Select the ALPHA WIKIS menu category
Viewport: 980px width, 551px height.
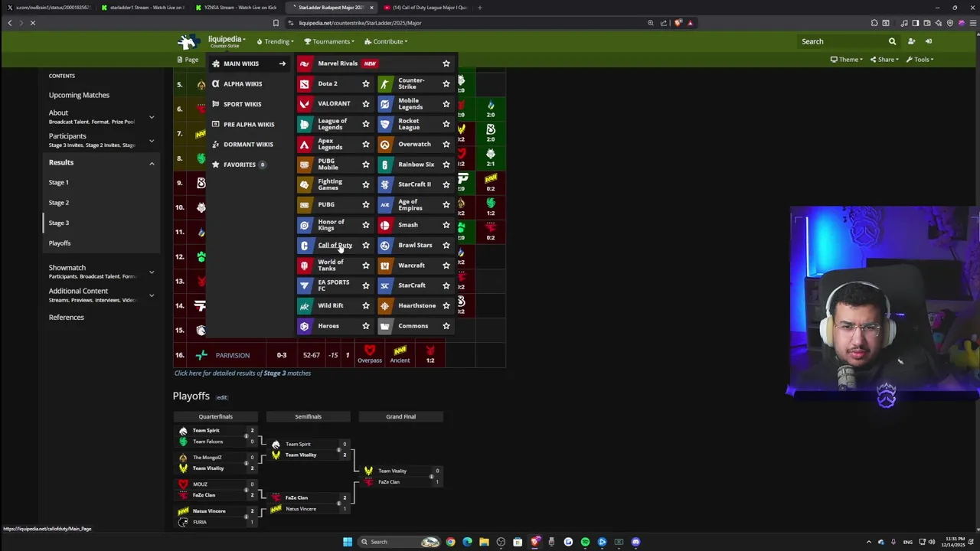tap(248, 83)
